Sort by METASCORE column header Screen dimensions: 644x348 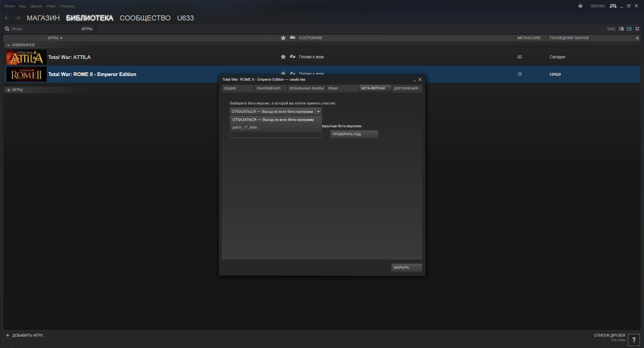(x=529, y=38)
